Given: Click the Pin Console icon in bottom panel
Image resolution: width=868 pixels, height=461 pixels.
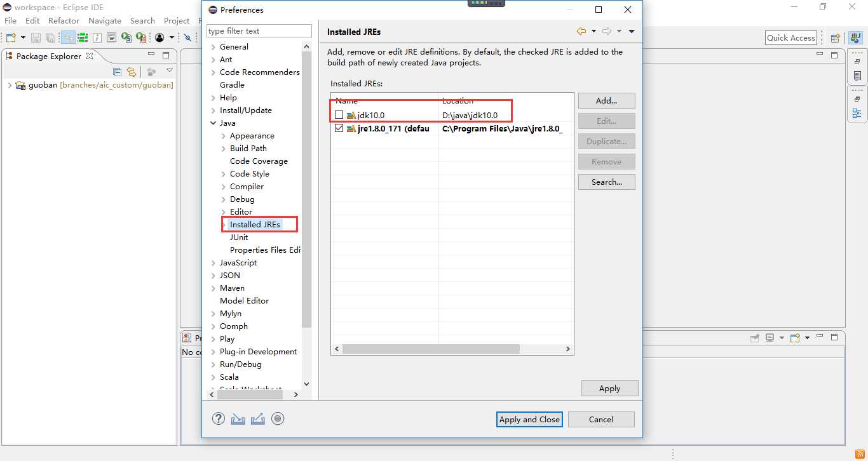Looking at the screenshot, I should pyautogui.click(x=755, y=338).
